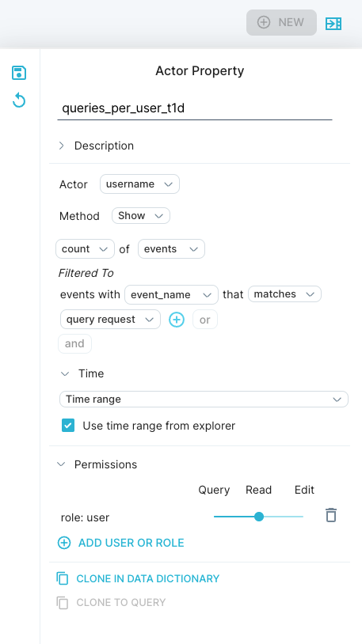Click the copy icon beside Clone in Data Dictionary
The height and width of the screenshot is (644, 362).
click(x=63, y=578)
